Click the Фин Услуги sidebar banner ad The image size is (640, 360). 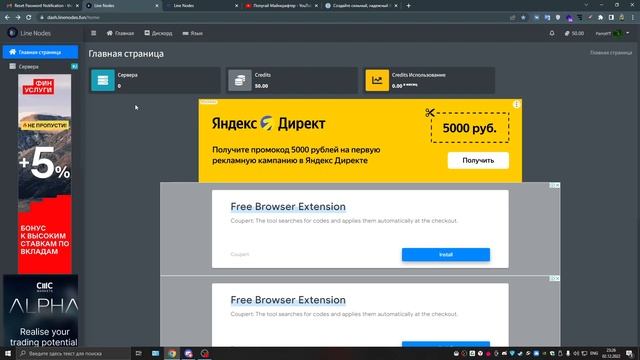[44, 174]
